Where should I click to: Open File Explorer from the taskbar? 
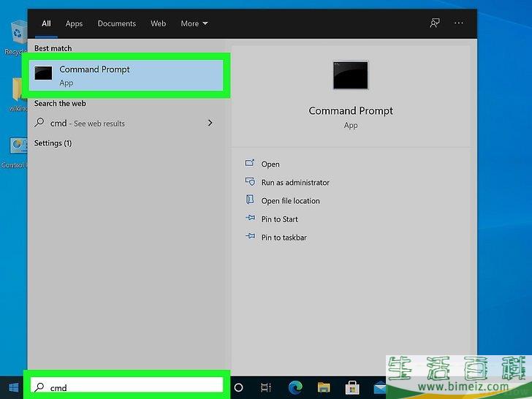(x=324, y=387)
